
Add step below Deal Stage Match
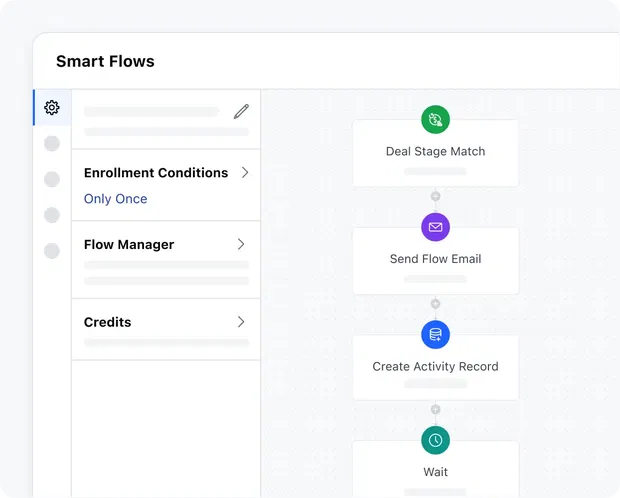(435, 196)
